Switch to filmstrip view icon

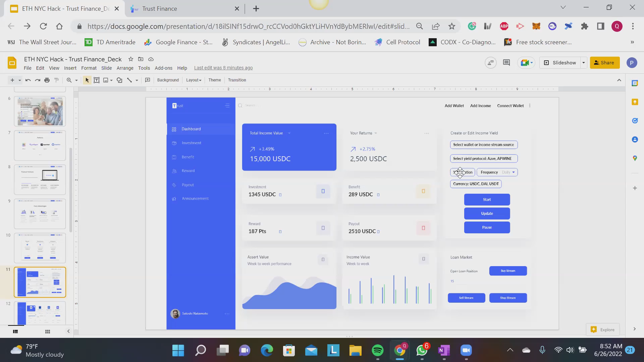point(15,331)
